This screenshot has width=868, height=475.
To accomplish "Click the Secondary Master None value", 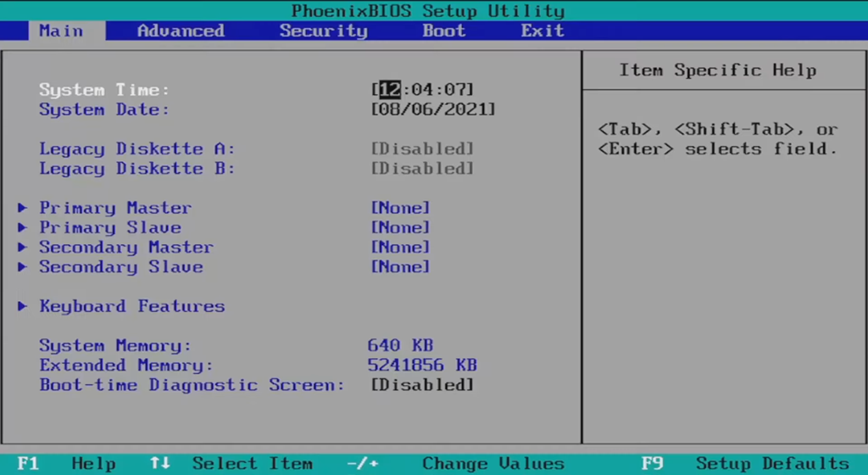I will coord(400,247).
